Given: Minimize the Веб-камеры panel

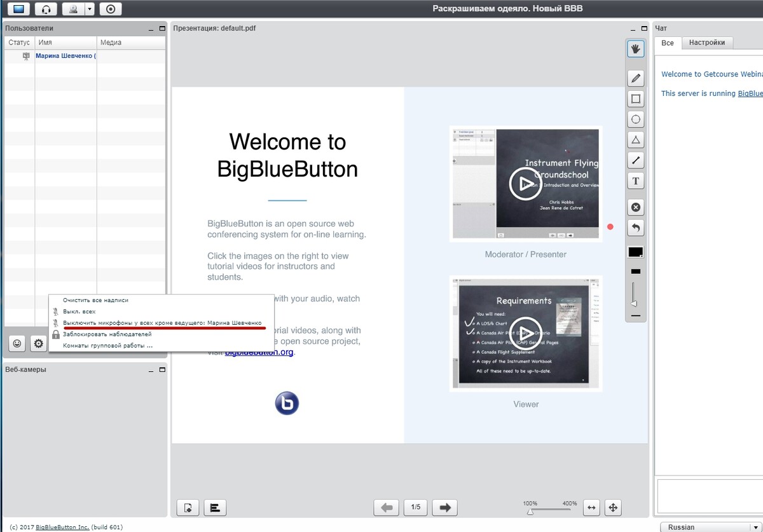Looking at the screenshot, I should coord(152,370).
